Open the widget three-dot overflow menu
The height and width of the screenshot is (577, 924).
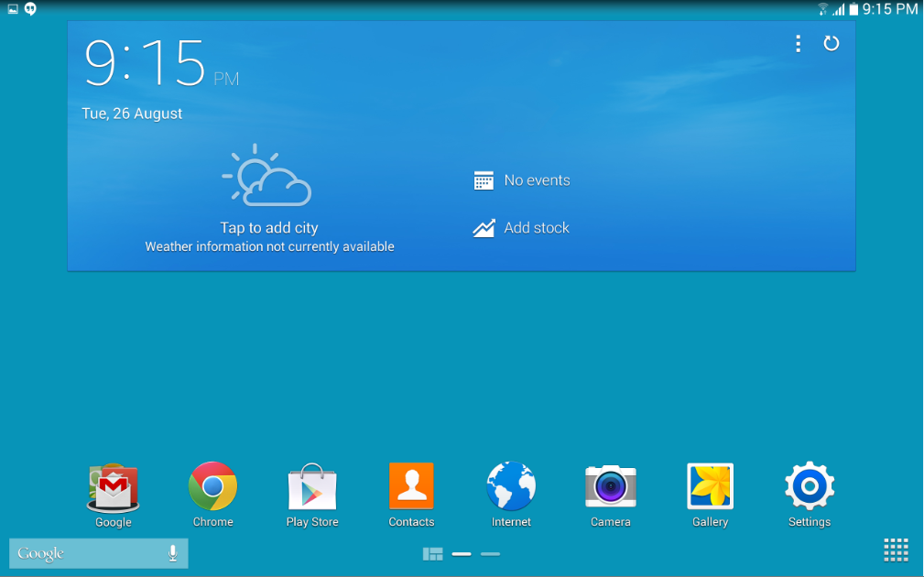tap(798, 43)
